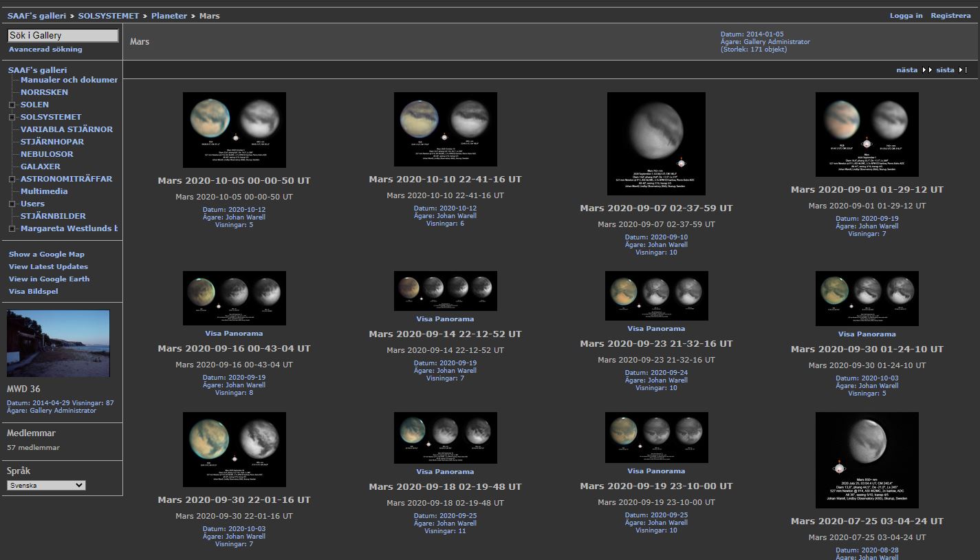This screenshot has width=980, height=560.
Task: Click the next page double-arrow icon
Action: [x=926, y=69]
